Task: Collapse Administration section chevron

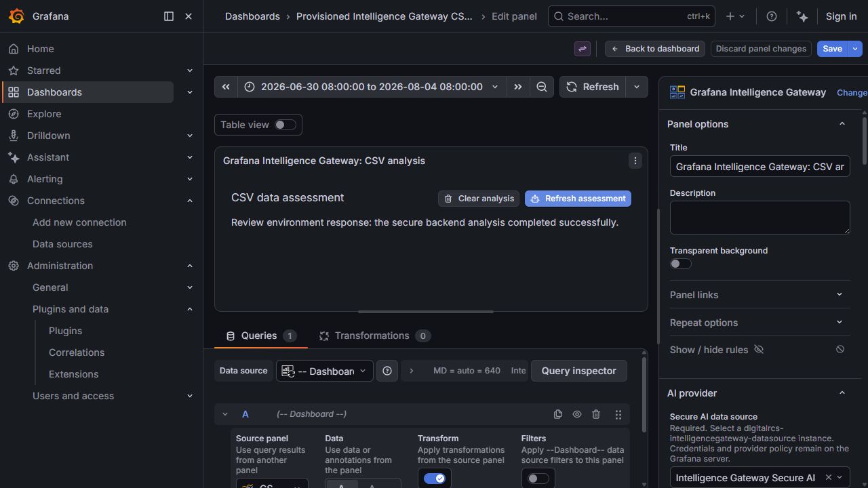Action: 190,266
